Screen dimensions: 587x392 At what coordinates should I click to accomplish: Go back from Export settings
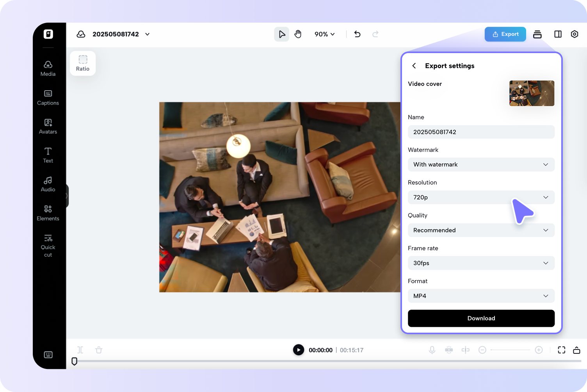[x=414, y=66]
